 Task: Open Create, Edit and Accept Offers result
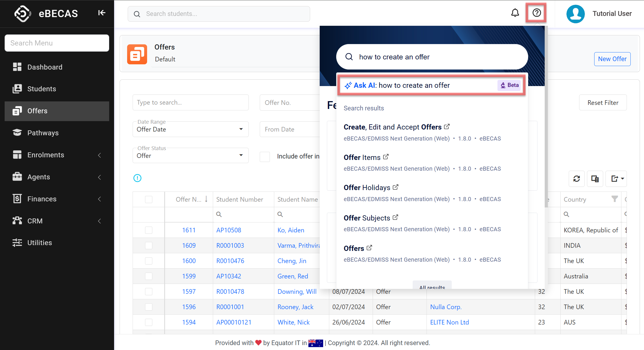pyautogui.click(x=392, y=127)
